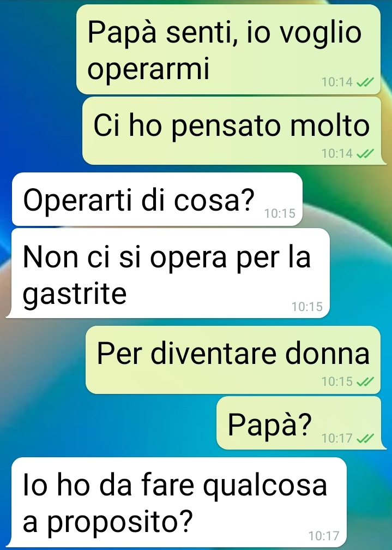
Task: Select the 'Papà?' message bubble
Action: tap(298, 423)
